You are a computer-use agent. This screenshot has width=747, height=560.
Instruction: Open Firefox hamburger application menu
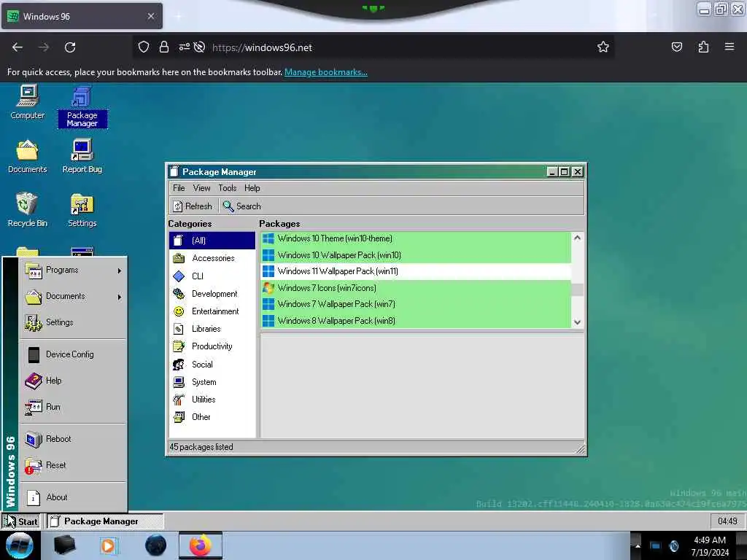pos(729,47)
